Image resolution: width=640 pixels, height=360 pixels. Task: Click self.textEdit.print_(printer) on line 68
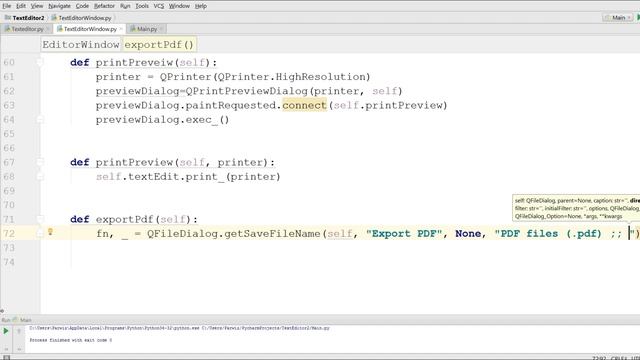tap(188, 177)
